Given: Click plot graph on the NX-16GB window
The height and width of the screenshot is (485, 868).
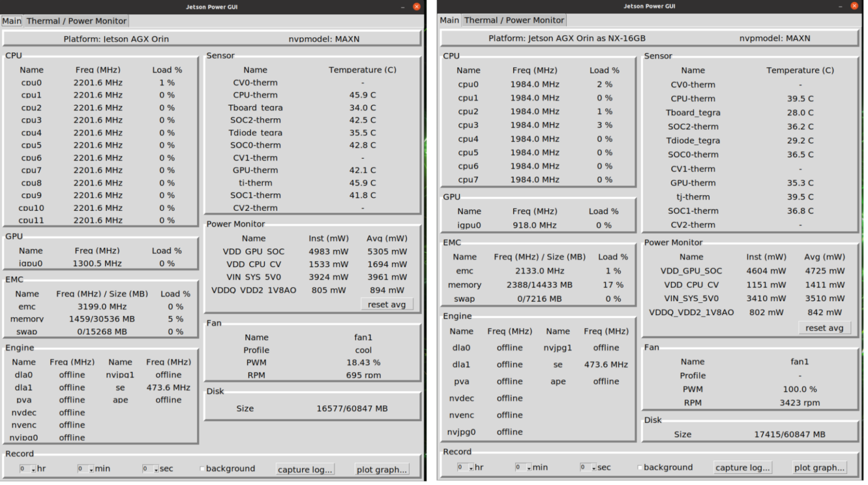Looking at the screenshot, I should tap(819, 467).
